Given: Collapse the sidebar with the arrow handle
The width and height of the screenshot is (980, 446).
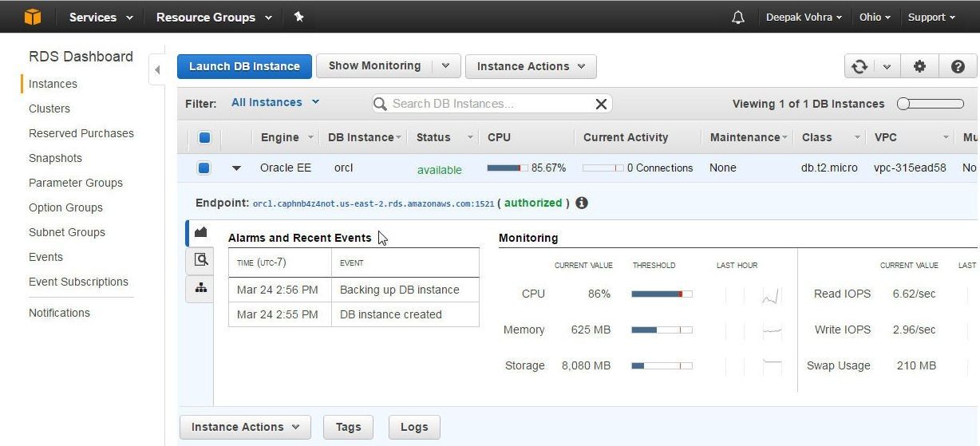Looking at the screenshot, I should tap(157, 70).
